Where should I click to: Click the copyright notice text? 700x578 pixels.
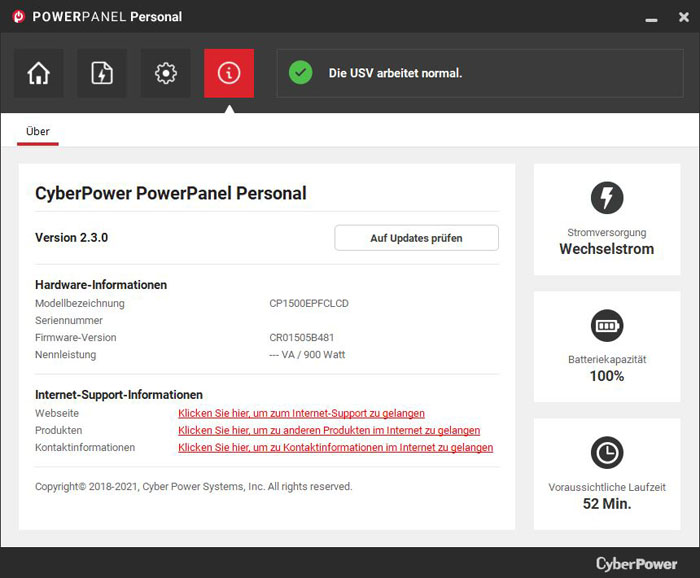click(x=193, y=487)
